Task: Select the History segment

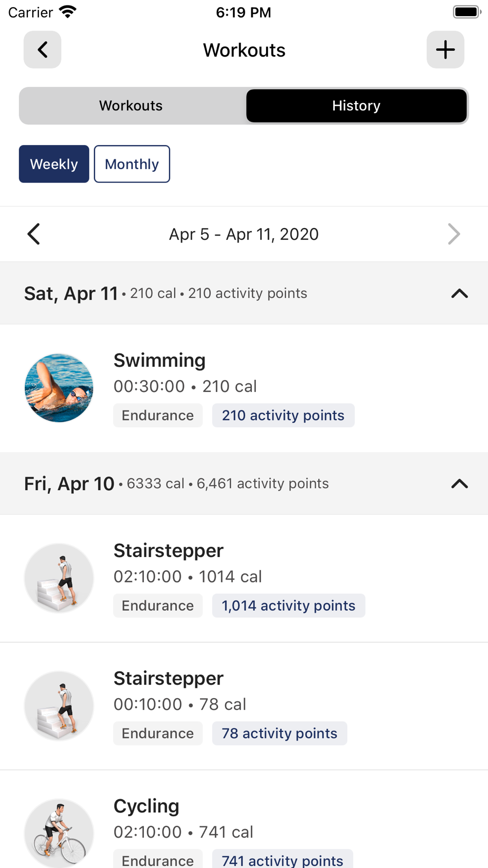Action: point(356,106)
